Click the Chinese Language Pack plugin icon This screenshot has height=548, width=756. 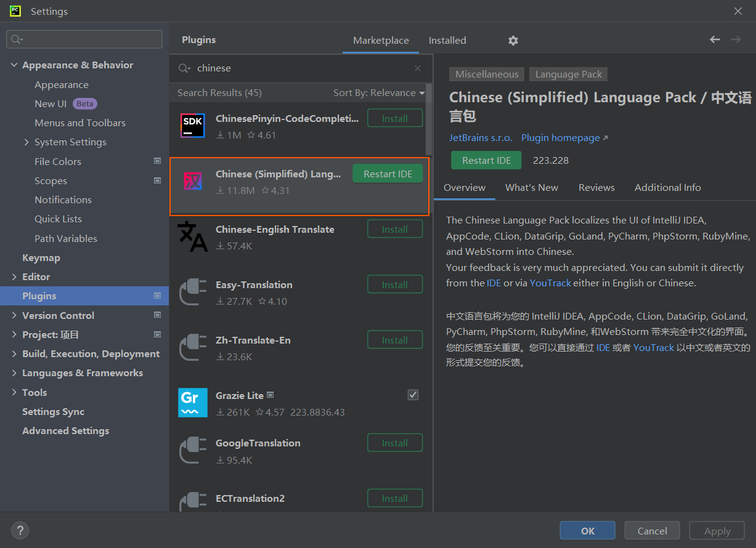192,181
